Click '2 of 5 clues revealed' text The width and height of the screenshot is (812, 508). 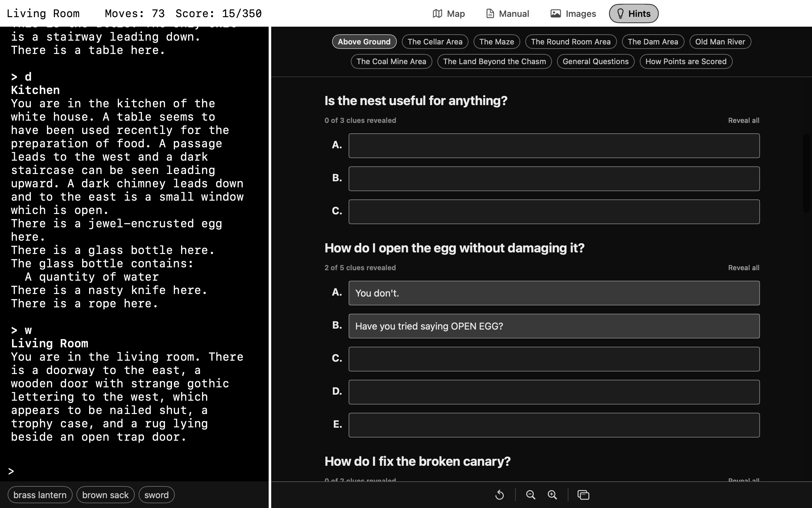pos(360,268)
